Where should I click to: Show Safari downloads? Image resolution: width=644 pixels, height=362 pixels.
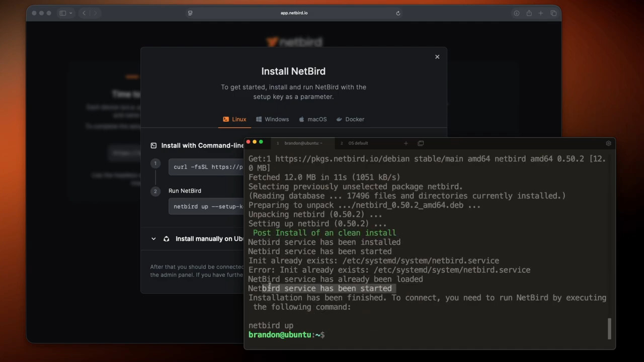coord(516,13)
